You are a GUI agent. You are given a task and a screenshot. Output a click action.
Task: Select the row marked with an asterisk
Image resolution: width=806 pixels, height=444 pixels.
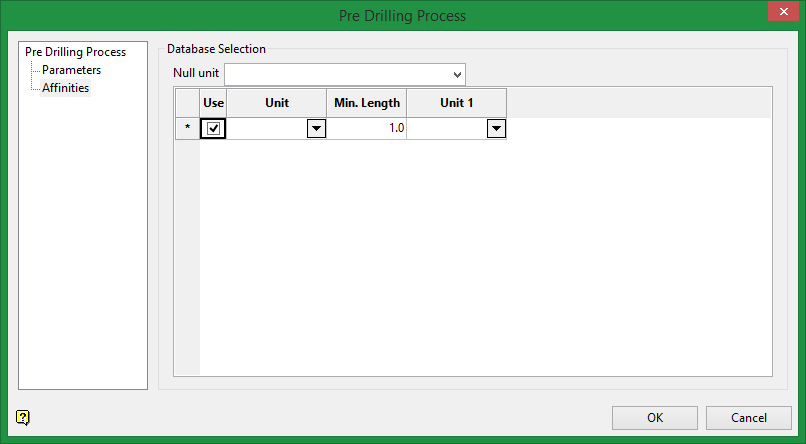tap(187, 128)
